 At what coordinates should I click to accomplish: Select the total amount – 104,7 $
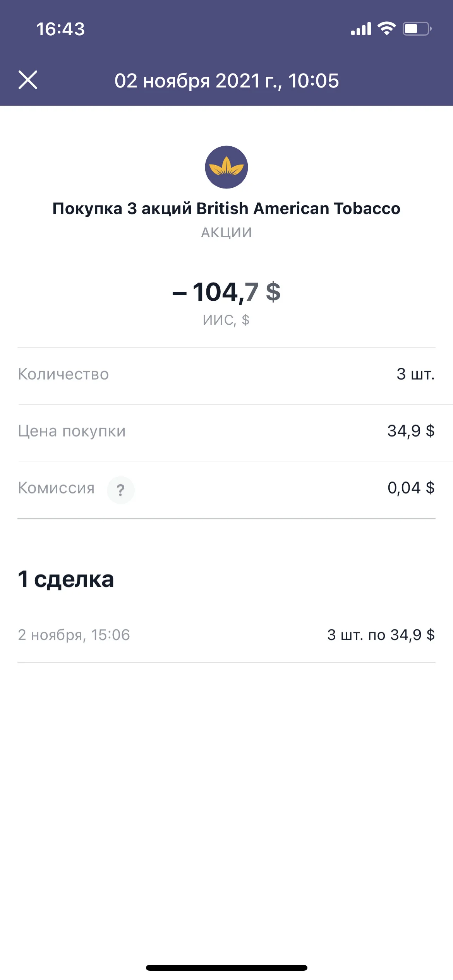point(226,292)
